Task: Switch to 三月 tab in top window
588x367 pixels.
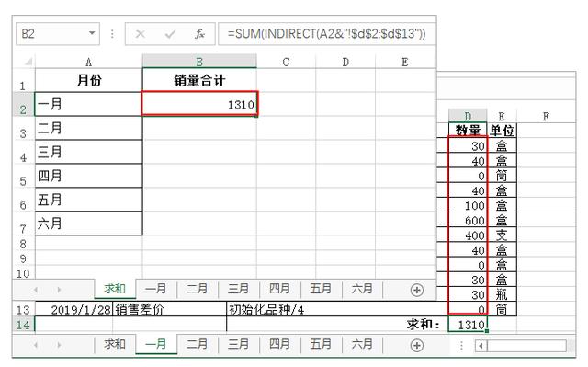Action: [x=239, y=289]
